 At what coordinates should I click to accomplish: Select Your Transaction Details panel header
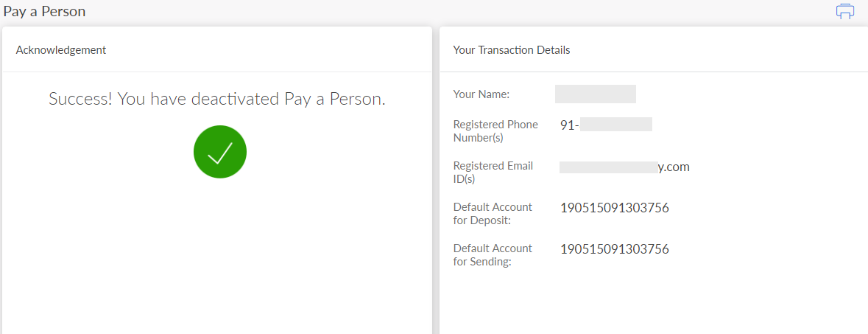[512, 50]
